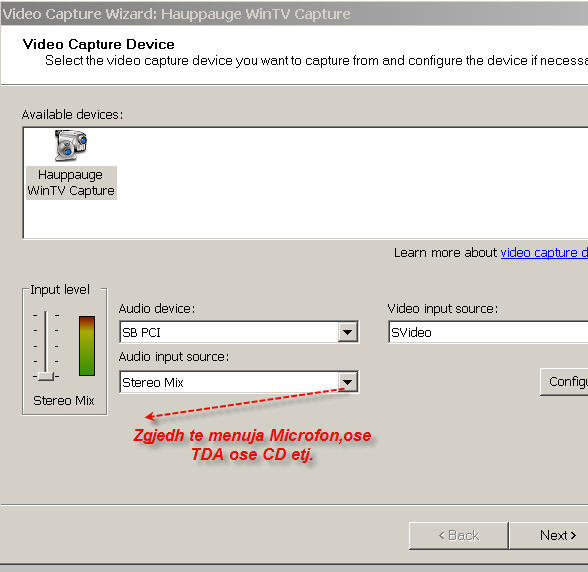Click the SVideo video input source box
This screenshot has height=572, width=588.
tap(488, 332)
